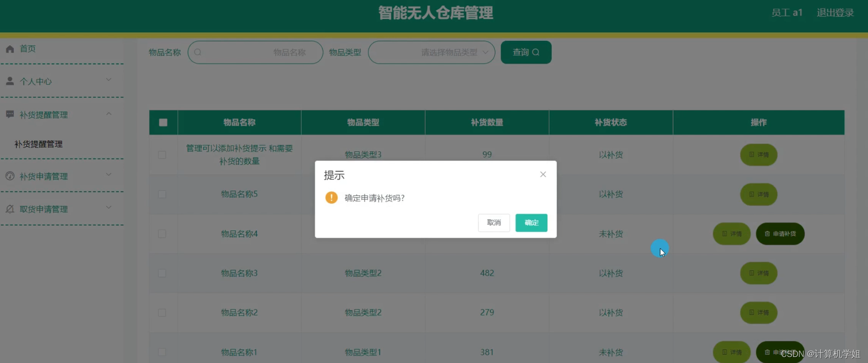Select the 补货提醒管理 submenu item
868x363 pixels.
(38, 144)
